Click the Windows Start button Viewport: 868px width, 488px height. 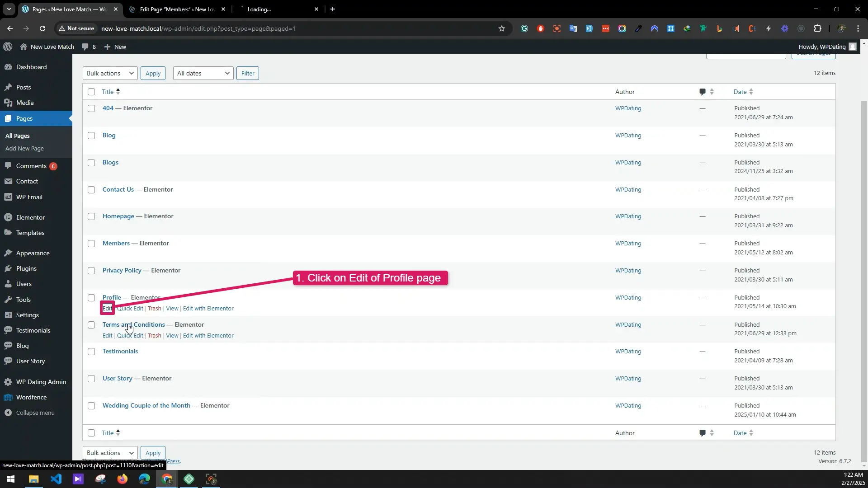click(x=11, y=479)
